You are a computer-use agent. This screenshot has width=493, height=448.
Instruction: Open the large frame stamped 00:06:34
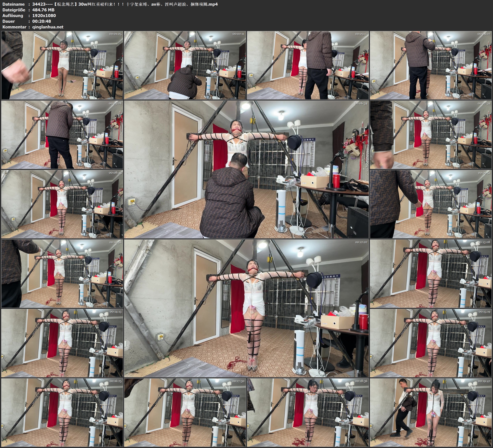point(247,169)
